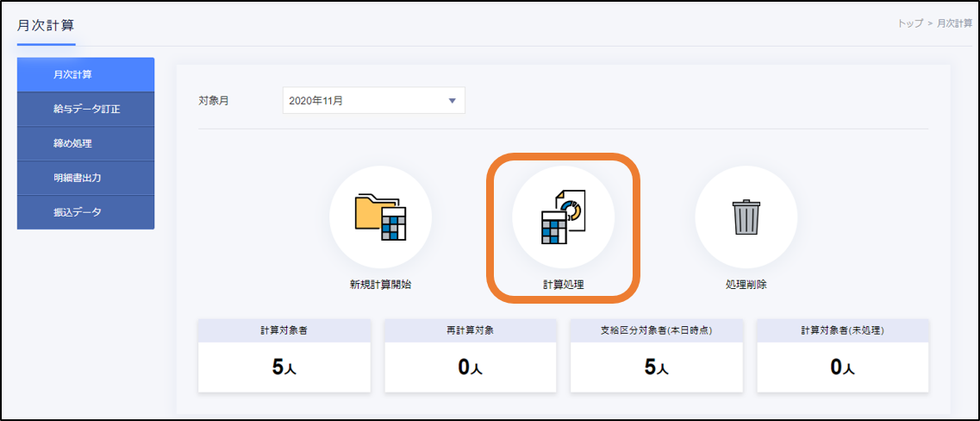Click the 計算処理 calculator-report icon
This screenshot has width=980, height=421.
point(563,217)
